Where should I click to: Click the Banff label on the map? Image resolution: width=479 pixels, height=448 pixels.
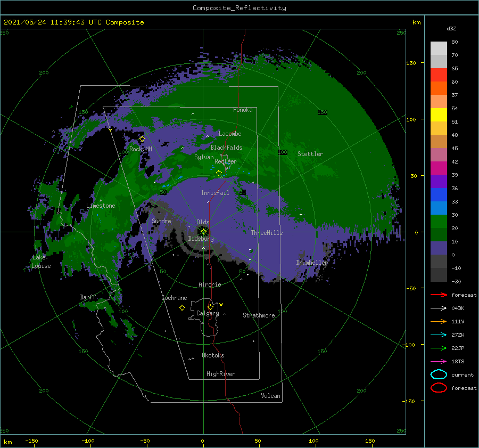point(88,297)
